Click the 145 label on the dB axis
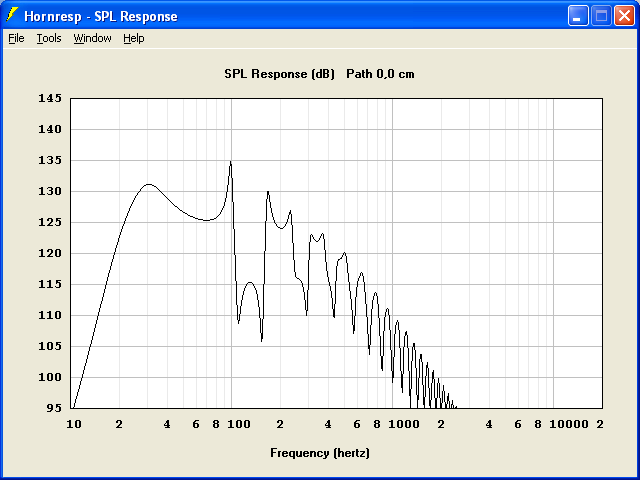640x480 pixels. 50,99
